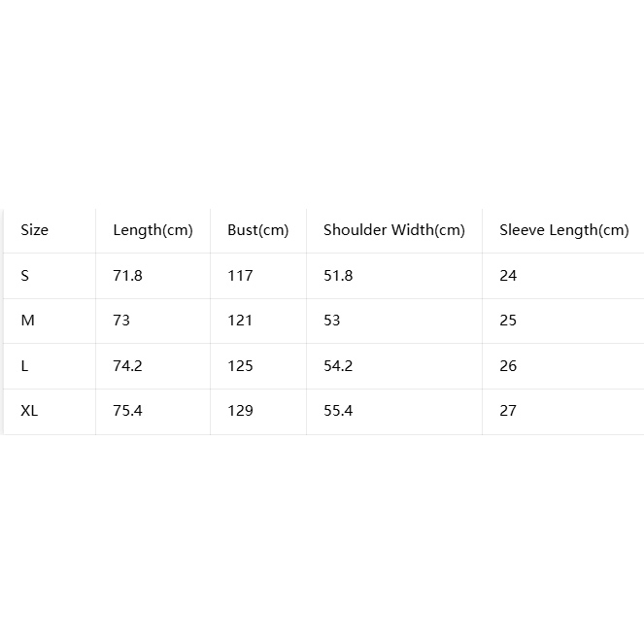Click the 71.8 length value
Screen dimensions: 644x644
128,276
